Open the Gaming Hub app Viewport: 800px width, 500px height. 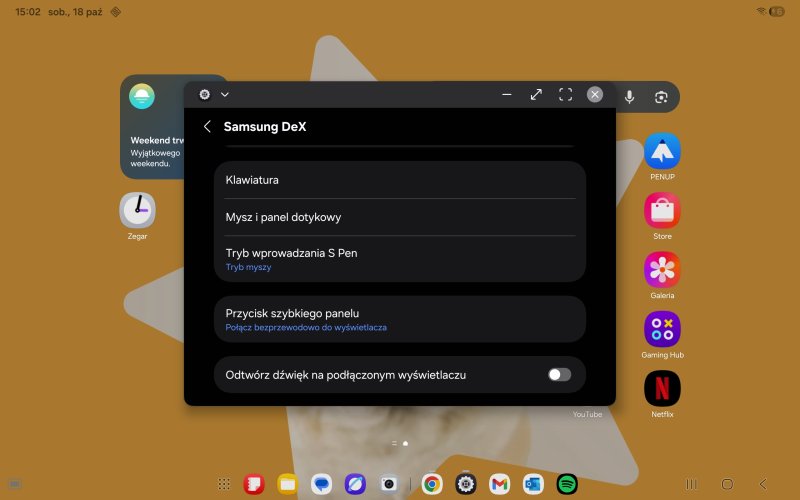[662, 329]
